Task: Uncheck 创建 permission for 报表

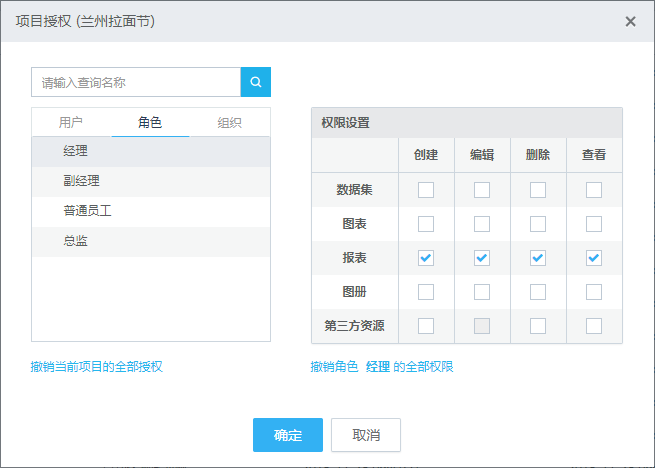Action: click(426, 258)
